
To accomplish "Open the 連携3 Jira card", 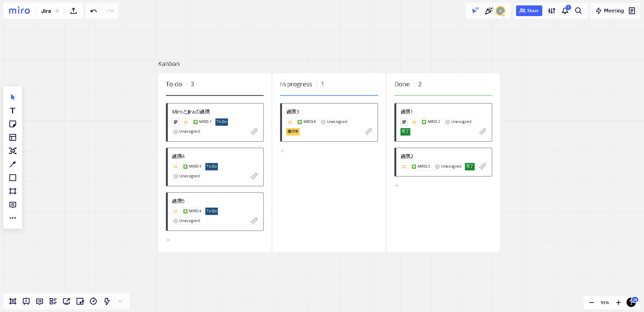I will [329, 112].
